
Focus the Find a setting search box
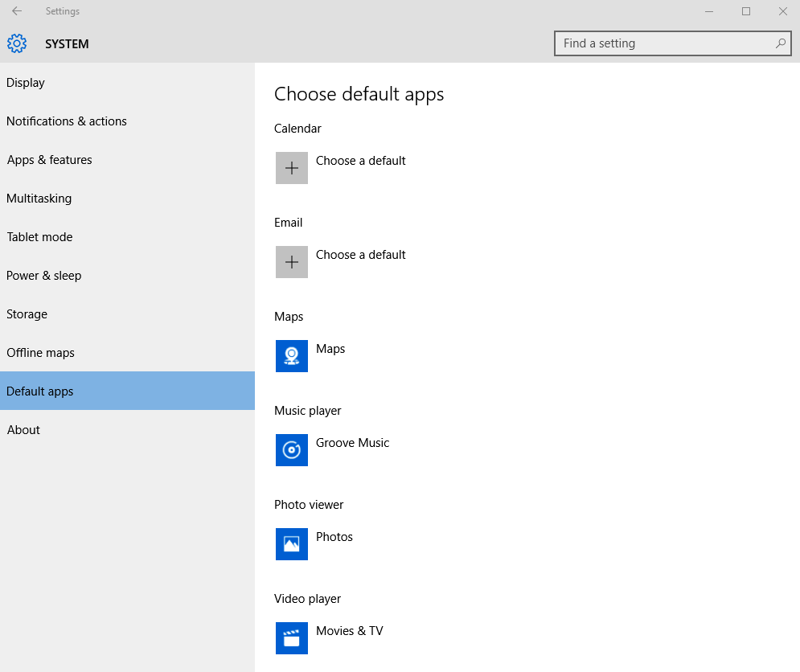click(663, 43)
